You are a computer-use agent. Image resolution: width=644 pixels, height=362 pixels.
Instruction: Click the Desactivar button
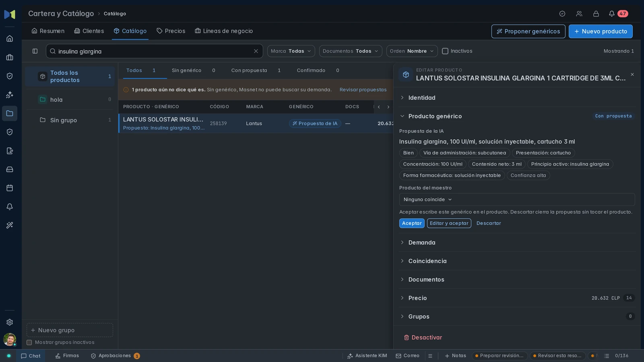coord(423,337)
